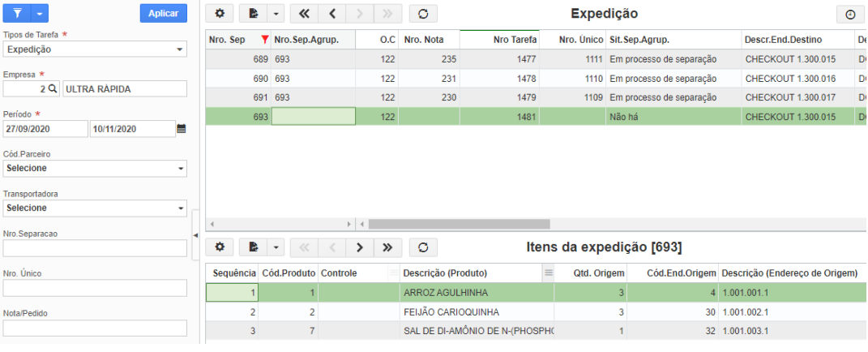
Task: Go to first page in Expedição grid
Action: (304, 14)
